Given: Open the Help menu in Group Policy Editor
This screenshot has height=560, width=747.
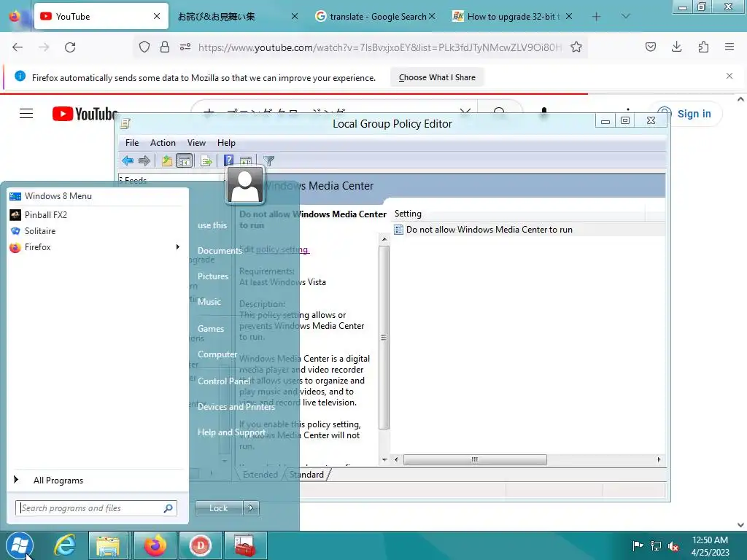Looking at the screenshot, I should click(x=226, y=143).
